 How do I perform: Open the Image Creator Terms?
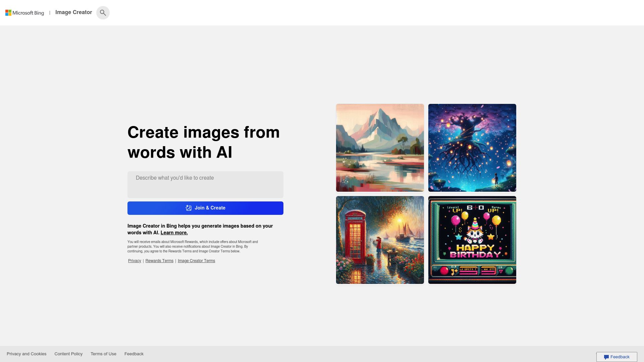pyautogui.click(x=196, y=260)
